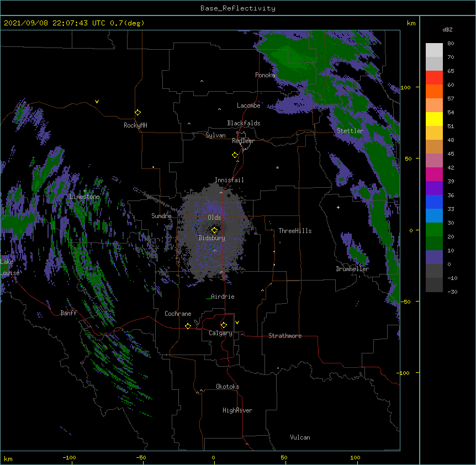The image size is (476, 465).
Task: Click the Sundre label
Action: (161, 216)
